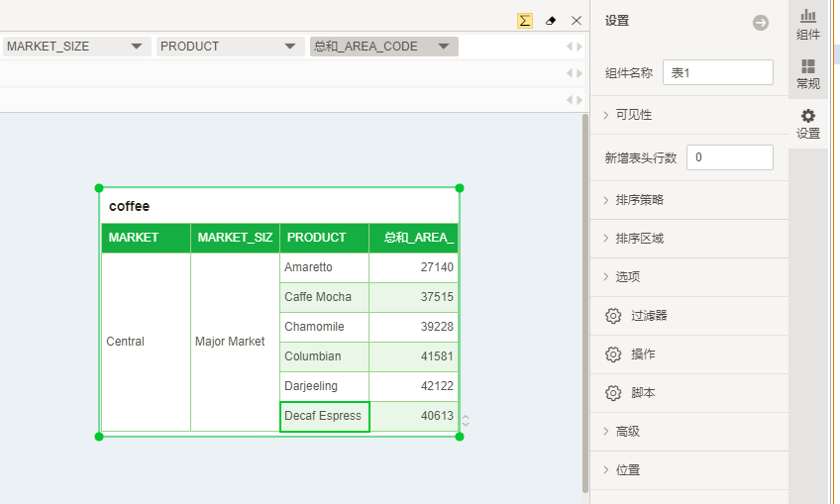Click the eraser clear icon
840x504 pixels.
(551, 21)
